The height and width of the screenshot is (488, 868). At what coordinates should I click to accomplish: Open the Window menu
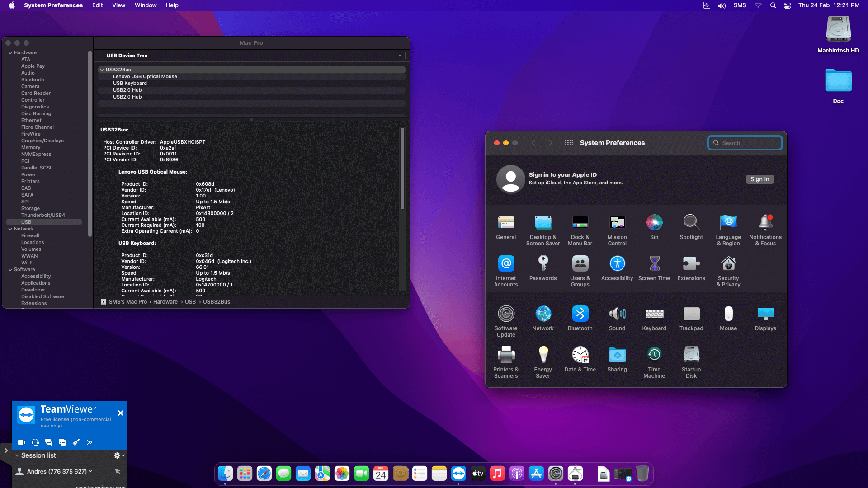(x=146, y=5)
